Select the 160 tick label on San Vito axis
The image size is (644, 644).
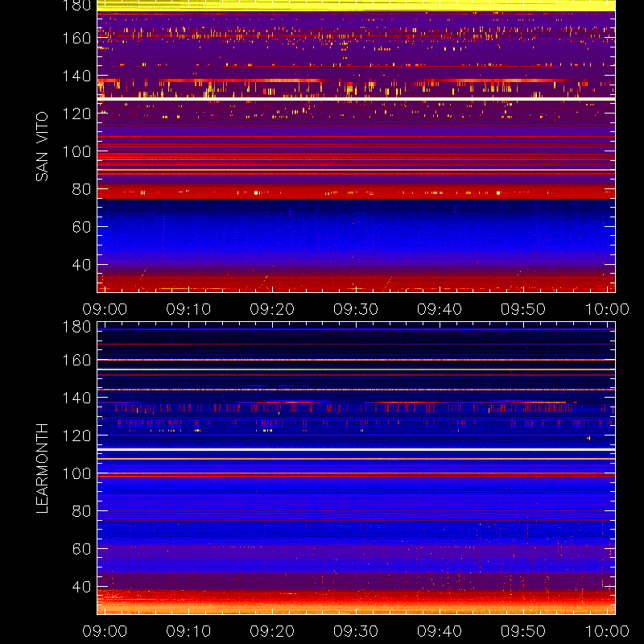(x=76, y=38)
